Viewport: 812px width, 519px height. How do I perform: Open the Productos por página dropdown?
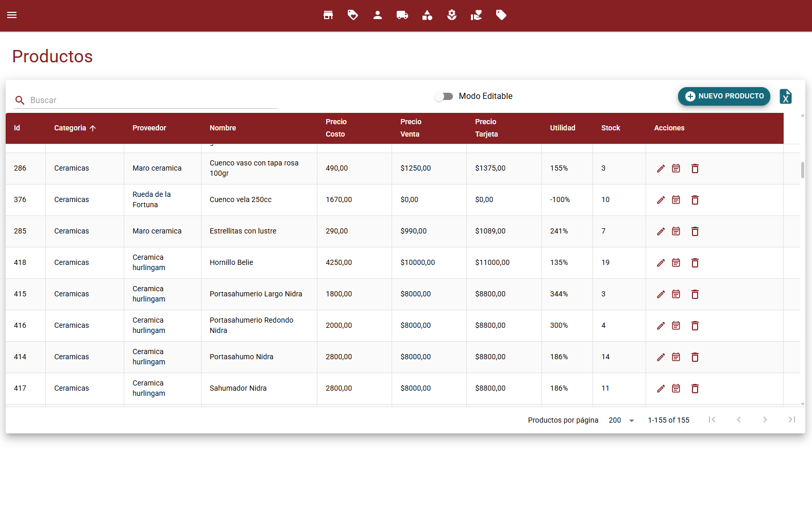pyautogui.click(x=621, y=421)
